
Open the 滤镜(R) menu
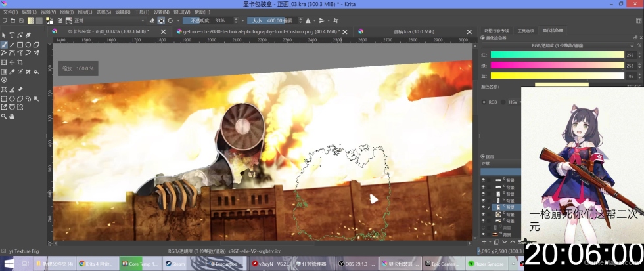pyautogui.click(x=123, y=12)
